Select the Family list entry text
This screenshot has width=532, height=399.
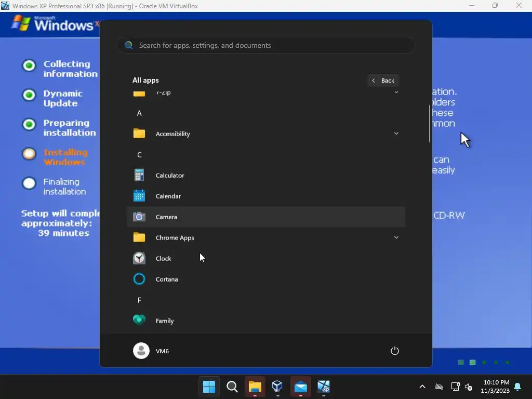(165, 321)
